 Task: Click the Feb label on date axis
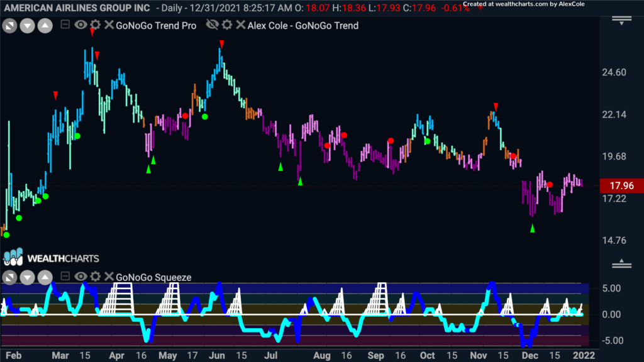tap(14, 356)
